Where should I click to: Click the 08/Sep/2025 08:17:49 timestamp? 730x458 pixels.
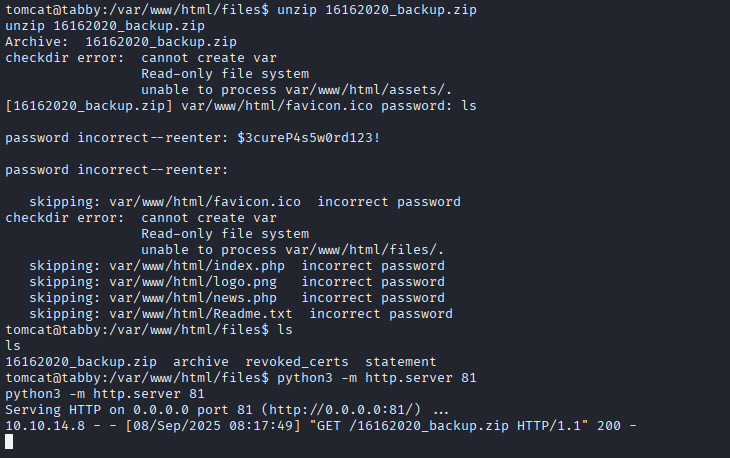pyautogui.click(x=213, y=425)
